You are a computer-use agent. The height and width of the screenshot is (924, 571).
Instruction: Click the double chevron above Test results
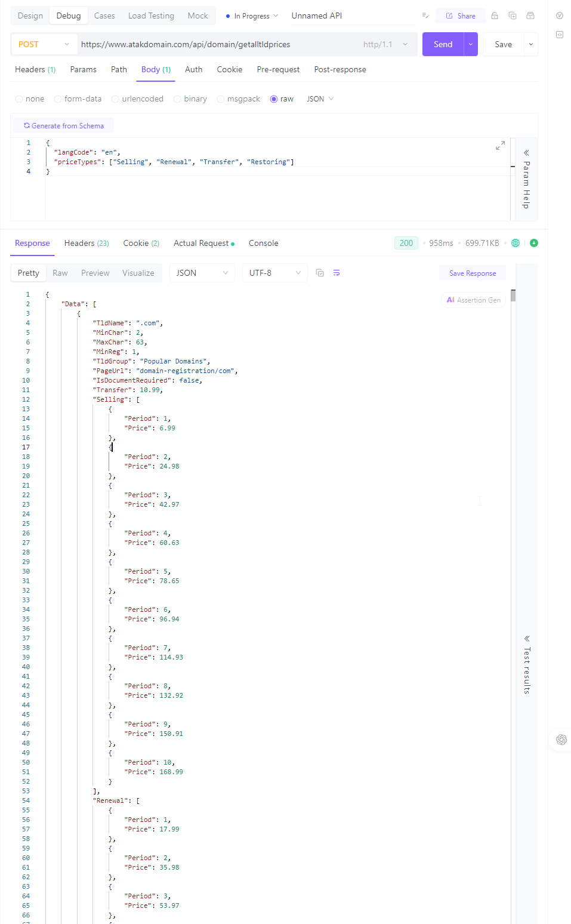(527, 639)
